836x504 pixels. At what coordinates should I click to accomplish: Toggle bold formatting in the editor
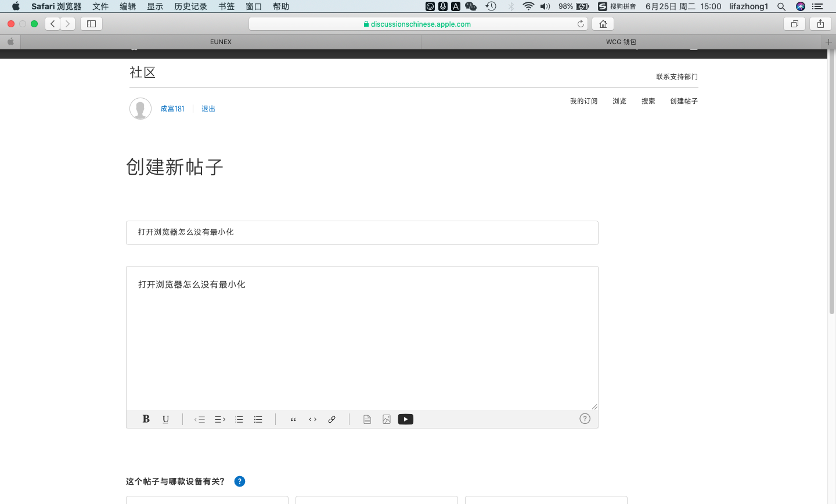[x=146, y=419]
